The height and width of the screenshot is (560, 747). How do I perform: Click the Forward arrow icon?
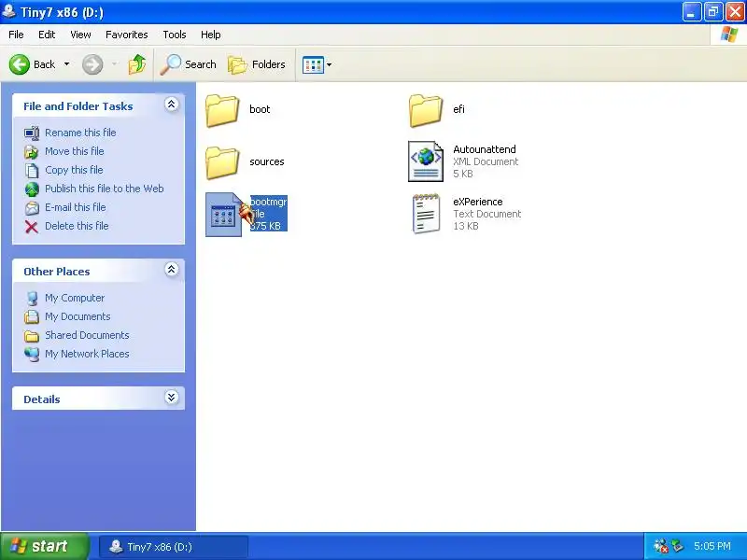pyautogui.click(x=92, y=64)
